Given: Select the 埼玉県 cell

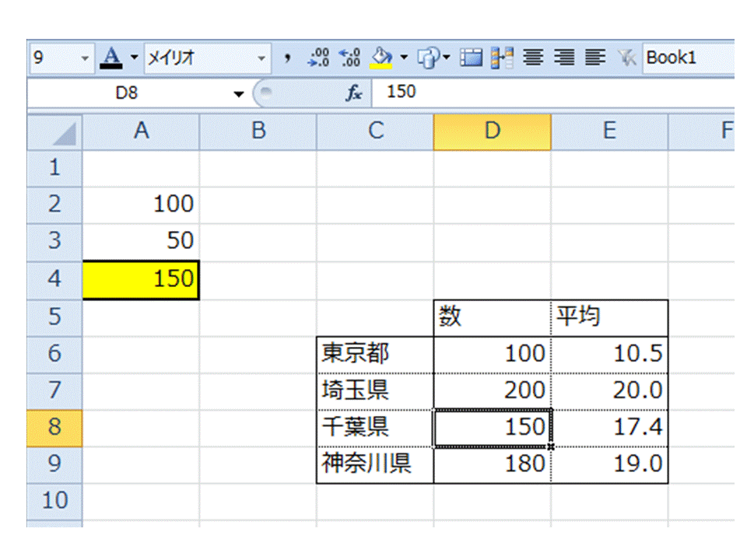Looking at the screenshot, I should [375, 391].
